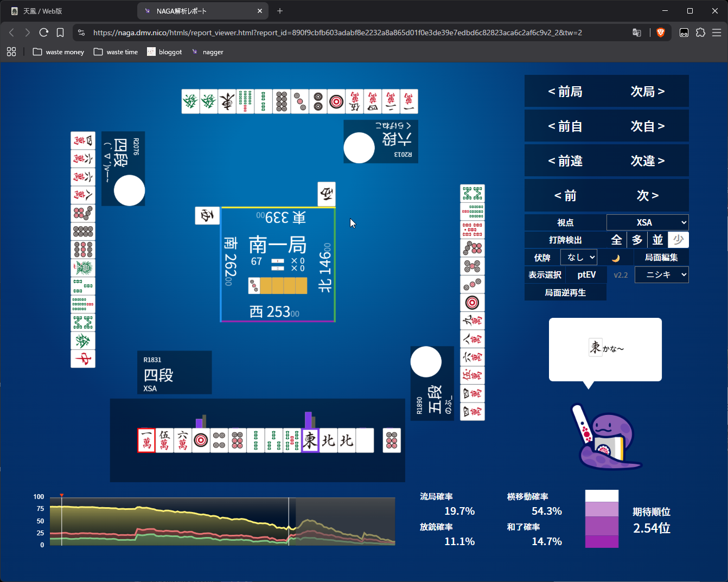Set discard detection to 並
Image resolution: width=728 pixels, height=582 pixels.
click(658, 240)
